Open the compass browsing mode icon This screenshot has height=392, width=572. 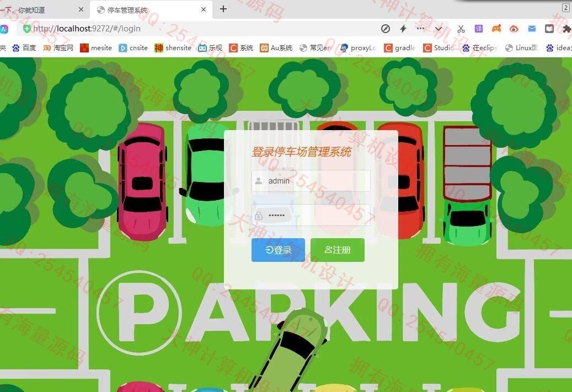385,29
